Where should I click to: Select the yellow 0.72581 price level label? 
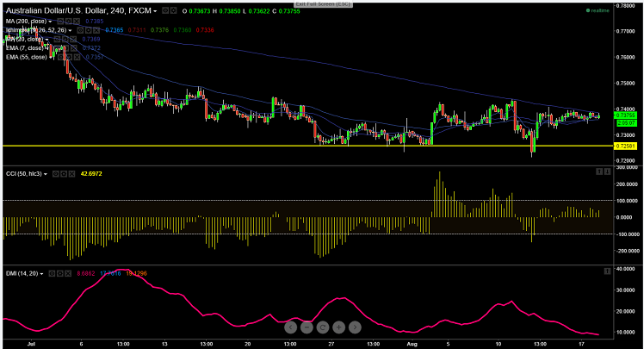click(625, 146)
